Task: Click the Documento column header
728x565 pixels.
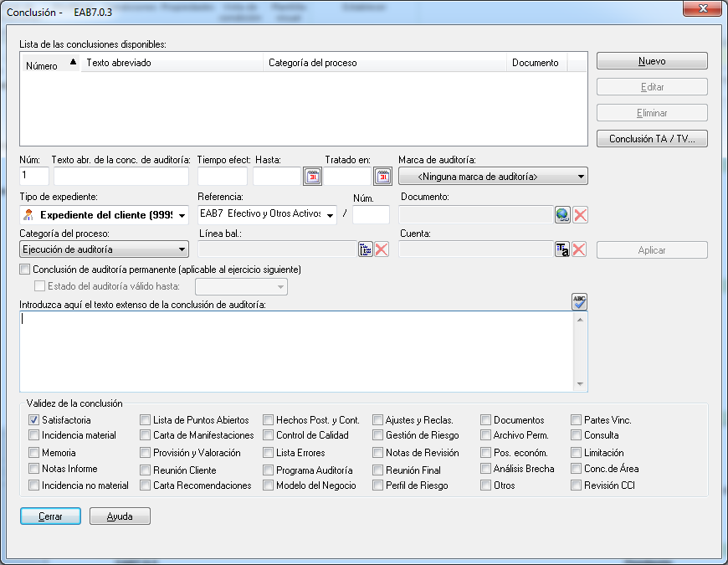Action: point(536,63)
